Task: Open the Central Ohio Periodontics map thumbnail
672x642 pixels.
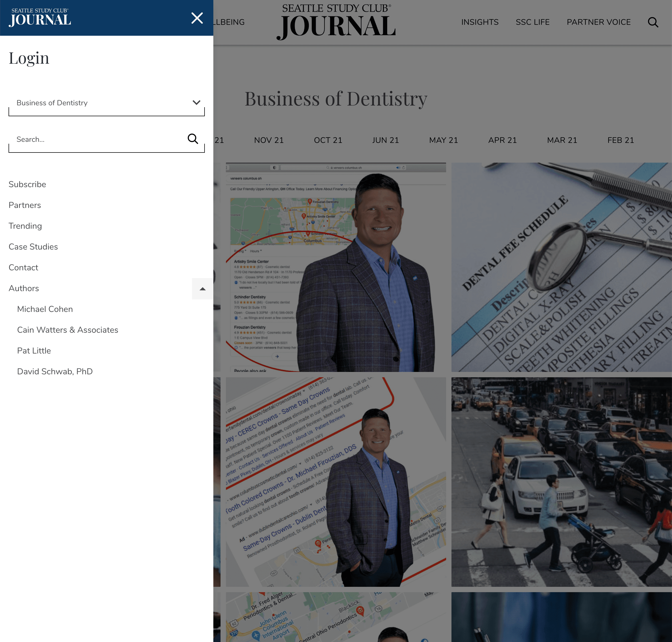Action: 336,617
